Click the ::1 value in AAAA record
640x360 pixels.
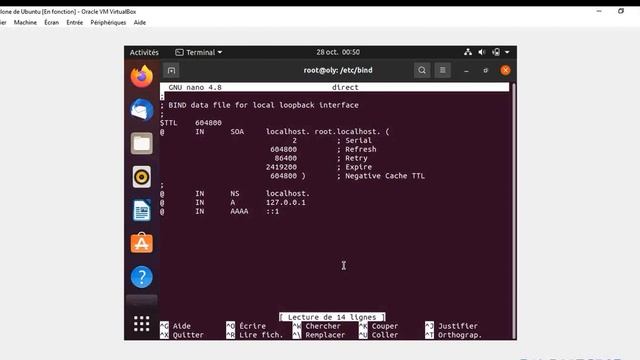(x=273, y=211)
